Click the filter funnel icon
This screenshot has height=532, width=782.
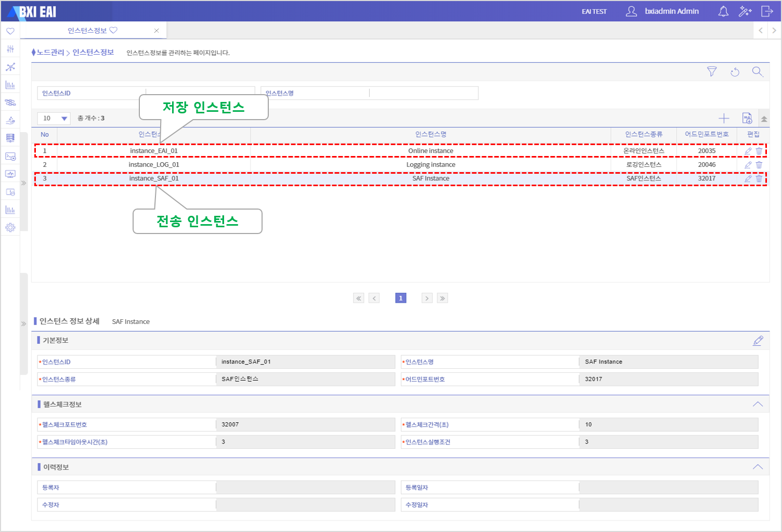[x=712, y=72]
